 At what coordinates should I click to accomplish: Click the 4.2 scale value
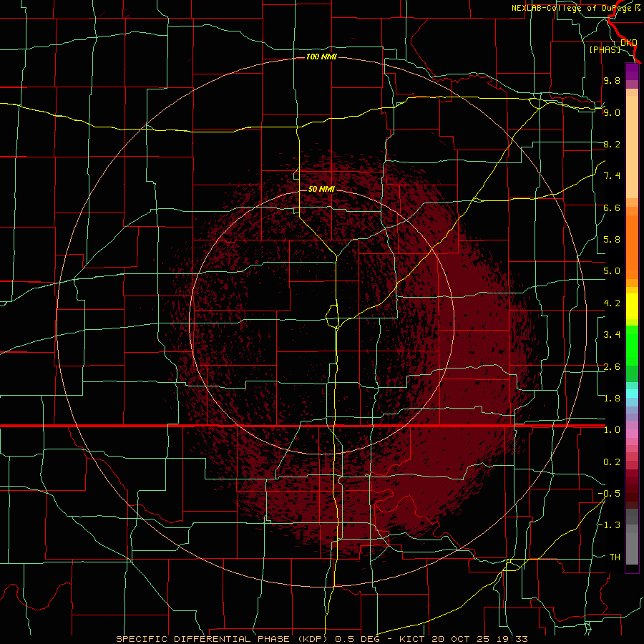(612, 303)
